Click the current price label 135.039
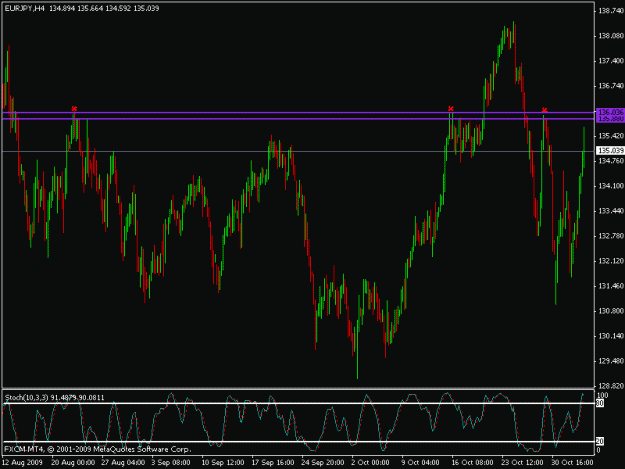625x469 pixels. point(611,151)
